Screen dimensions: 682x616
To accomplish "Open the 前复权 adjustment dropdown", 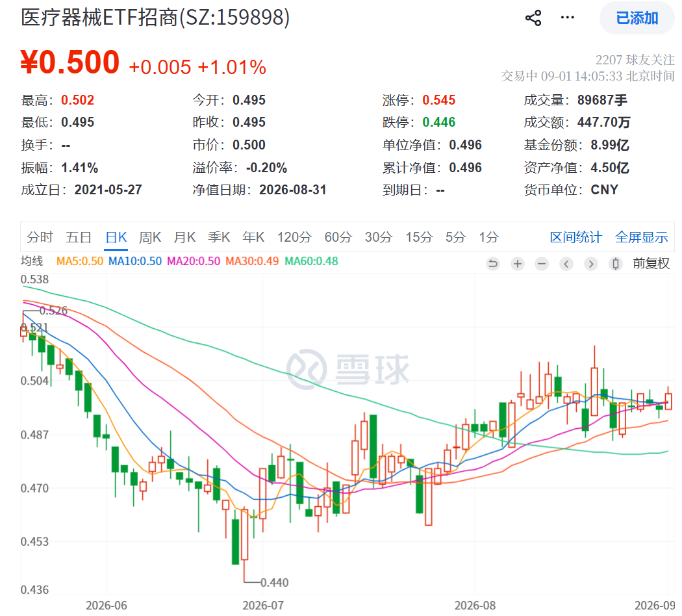I will [651, 263].
